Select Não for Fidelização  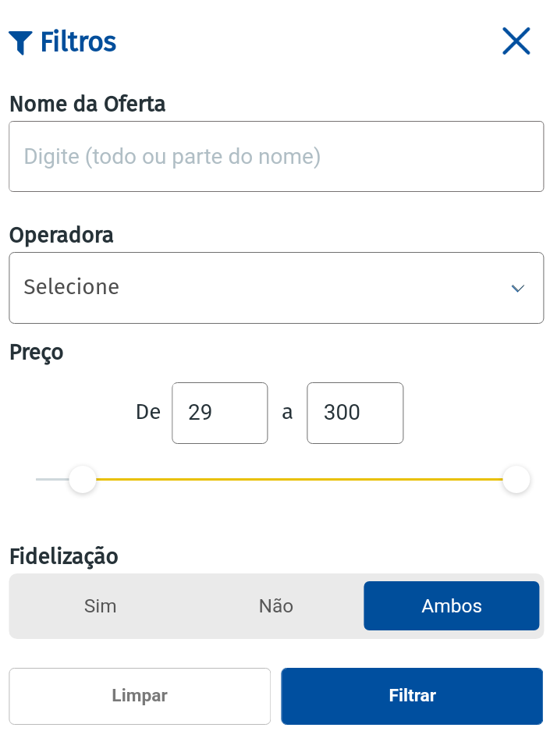point(275,606)
